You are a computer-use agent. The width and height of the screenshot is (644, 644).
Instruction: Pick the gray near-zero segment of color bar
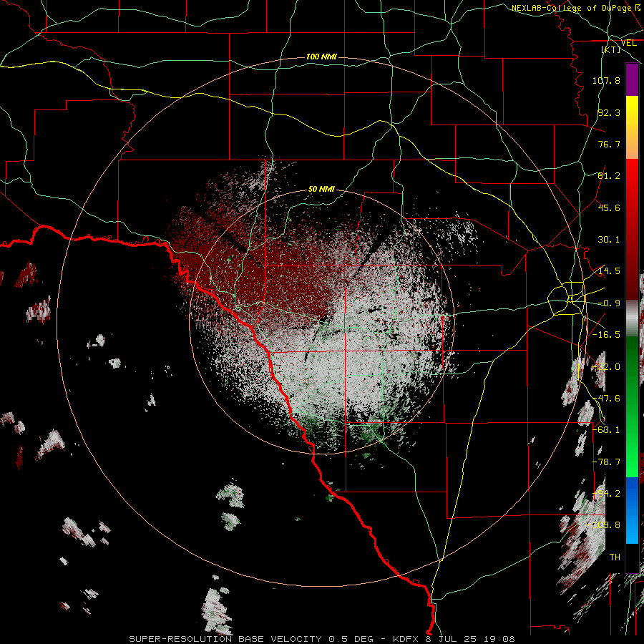tap(632, 318)
